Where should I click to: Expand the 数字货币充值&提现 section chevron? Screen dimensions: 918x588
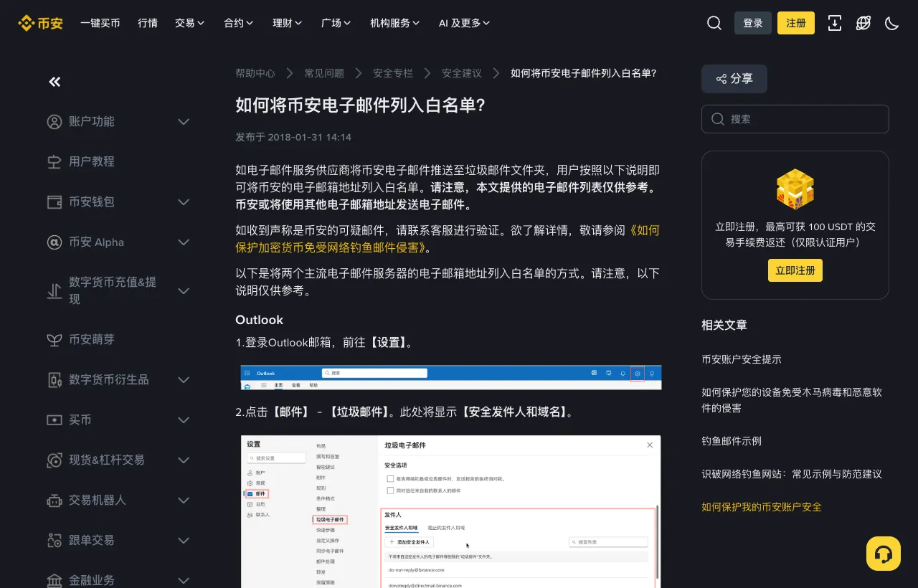(184, 291)
